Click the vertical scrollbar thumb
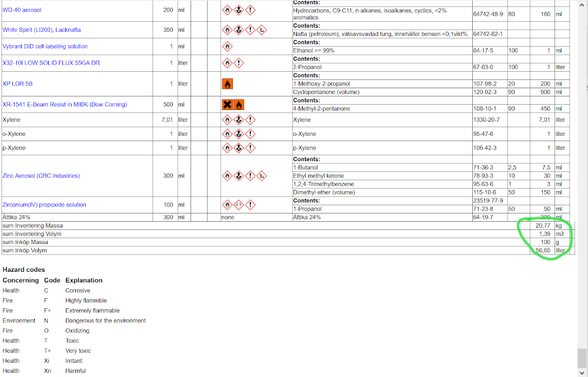This screenshot has height=377, width=588. (582, 359)
